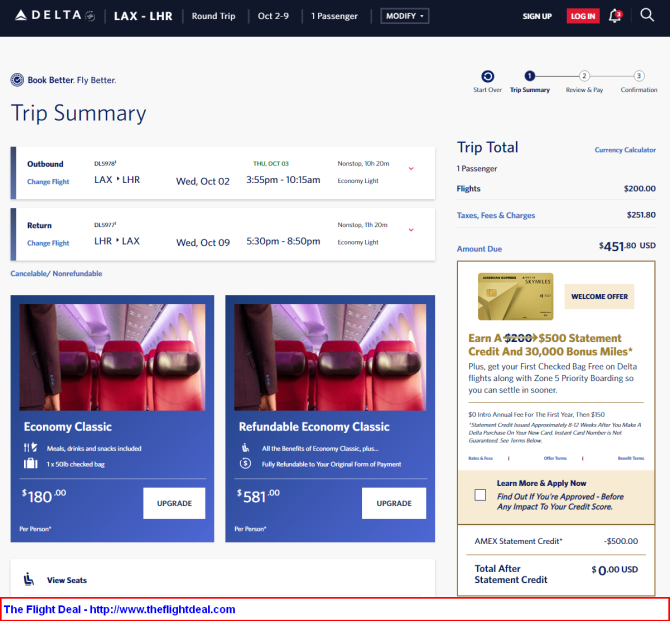This screenshot has width=670, height=621.
Task: Open Taxes, Fees & Charges details
Action: click(496, 215)
